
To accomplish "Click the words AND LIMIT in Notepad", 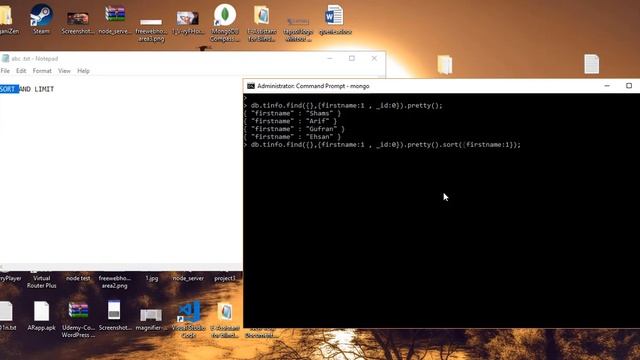I will [37, 89].
